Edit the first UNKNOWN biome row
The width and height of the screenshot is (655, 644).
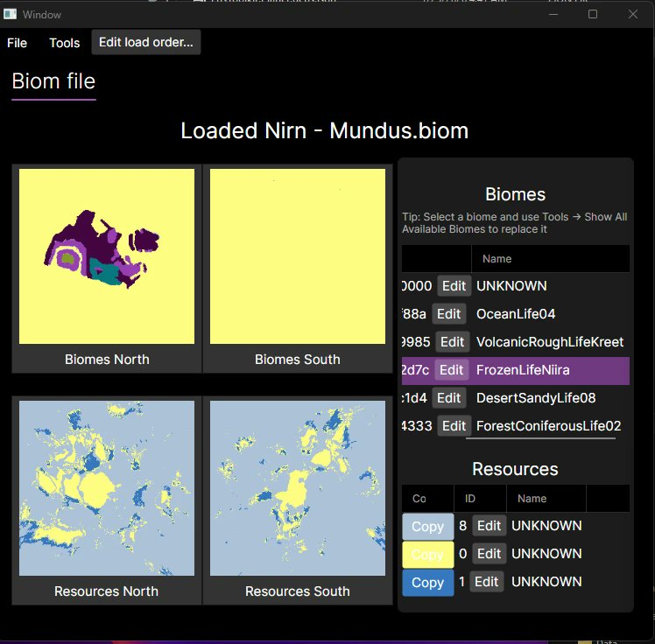(x=454, y=286)
